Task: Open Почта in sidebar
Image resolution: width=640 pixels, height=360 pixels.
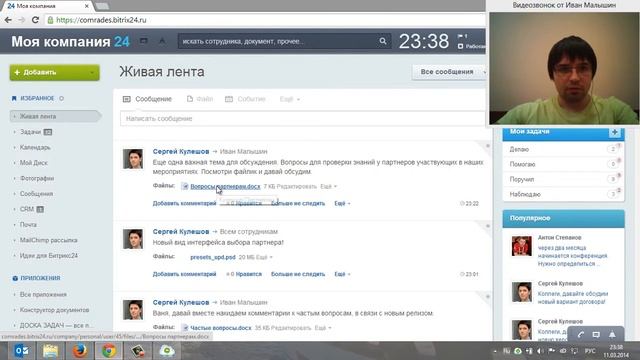Action: pos(28,225)
